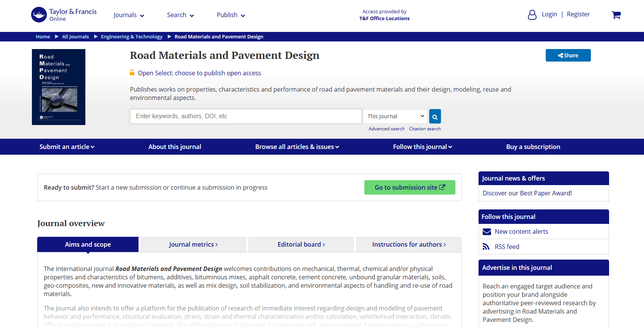Click Advertise in this journal header
644x328 pixels.
[543, 268]
